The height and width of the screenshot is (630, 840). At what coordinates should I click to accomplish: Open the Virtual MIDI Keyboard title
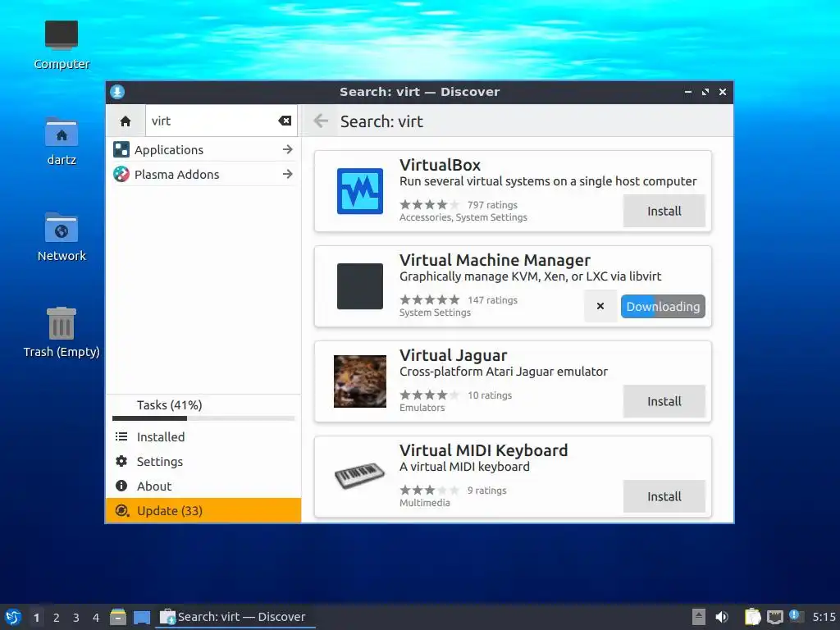point(484,450)
